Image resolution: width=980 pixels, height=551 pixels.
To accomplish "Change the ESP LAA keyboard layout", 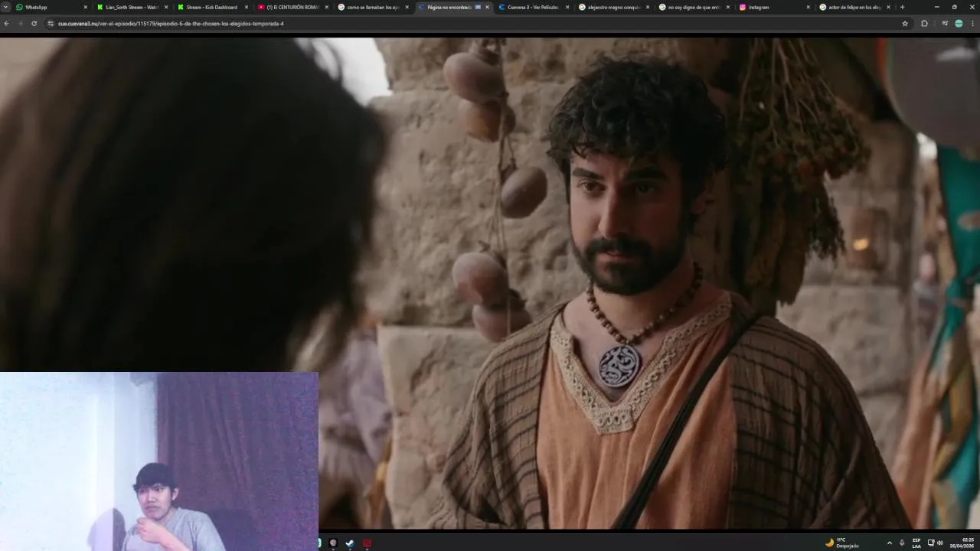I will 916,543.
